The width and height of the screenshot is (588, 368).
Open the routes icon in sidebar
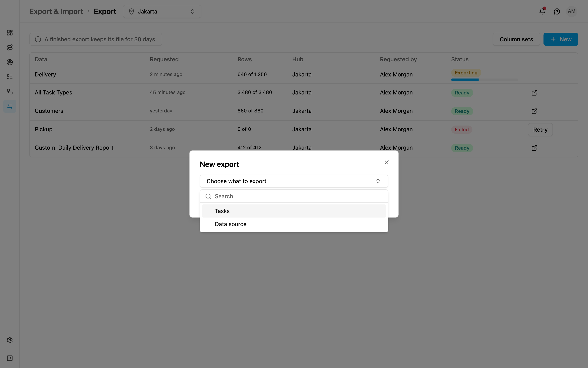[x=10, y=47]
